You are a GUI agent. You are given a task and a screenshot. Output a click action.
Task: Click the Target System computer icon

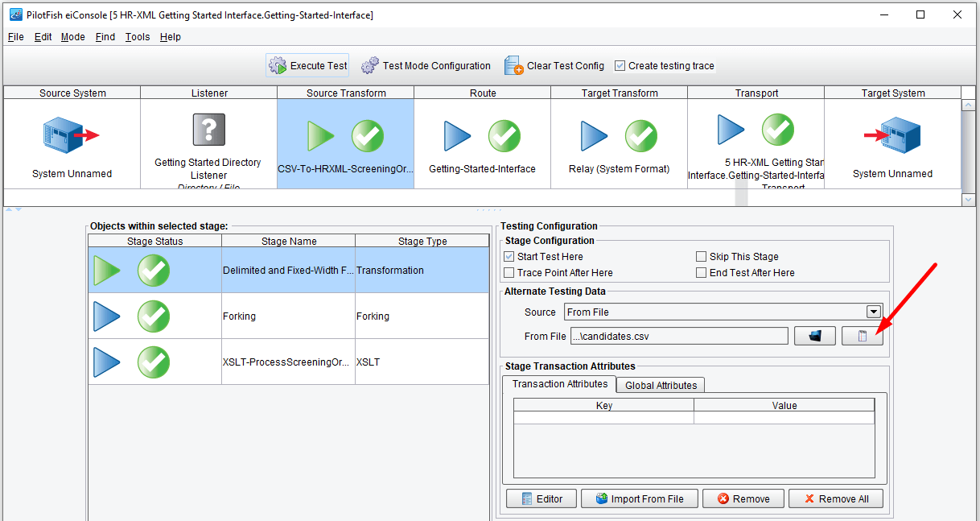892,135
